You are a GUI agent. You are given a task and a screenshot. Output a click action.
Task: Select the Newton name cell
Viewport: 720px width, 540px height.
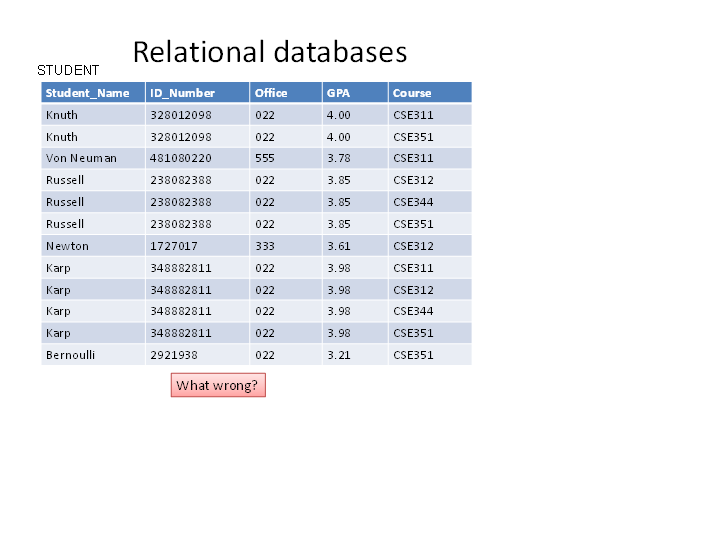click(93, 246)
